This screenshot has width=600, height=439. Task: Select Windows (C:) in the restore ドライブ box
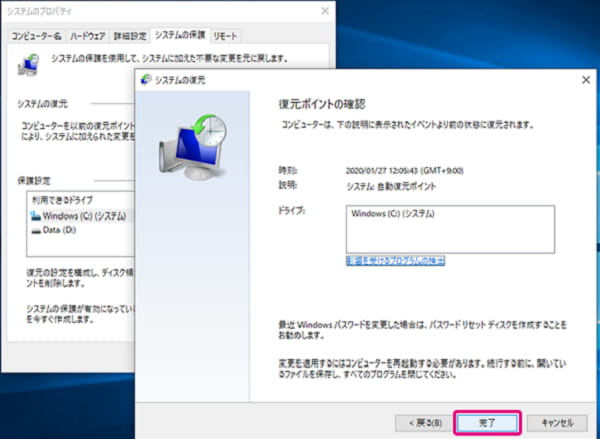(x=393, y=213)
